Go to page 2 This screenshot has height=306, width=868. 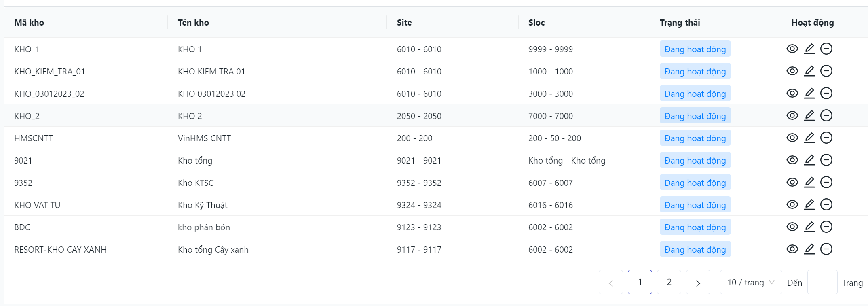[669, 282]
